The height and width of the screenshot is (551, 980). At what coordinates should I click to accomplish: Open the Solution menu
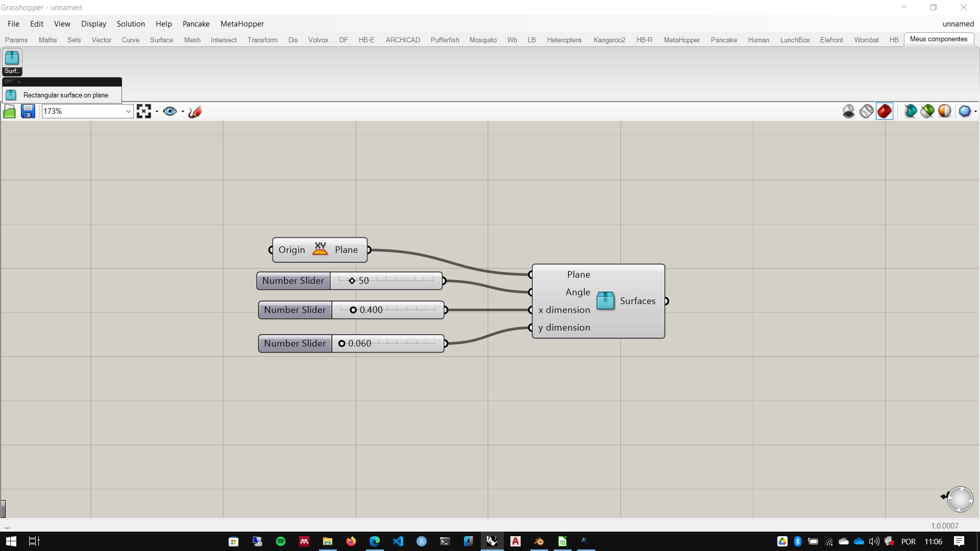pos(131,24)
